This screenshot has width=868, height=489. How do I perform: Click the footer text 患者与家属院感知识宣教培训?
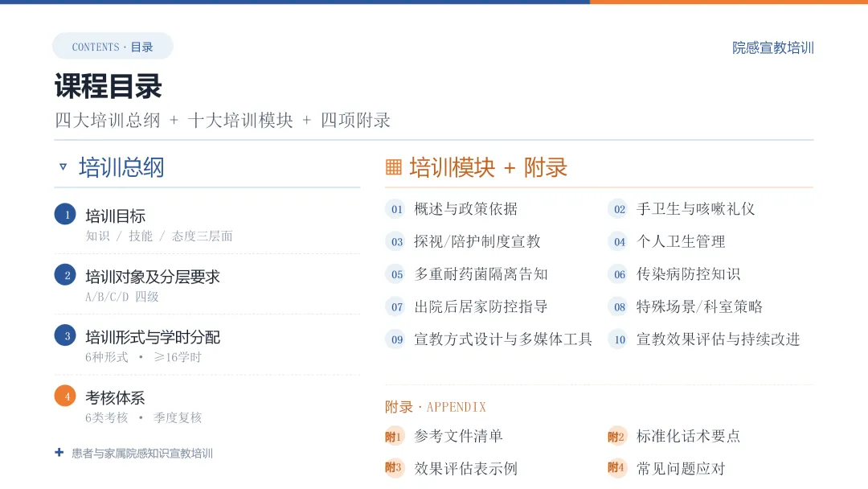142,453
